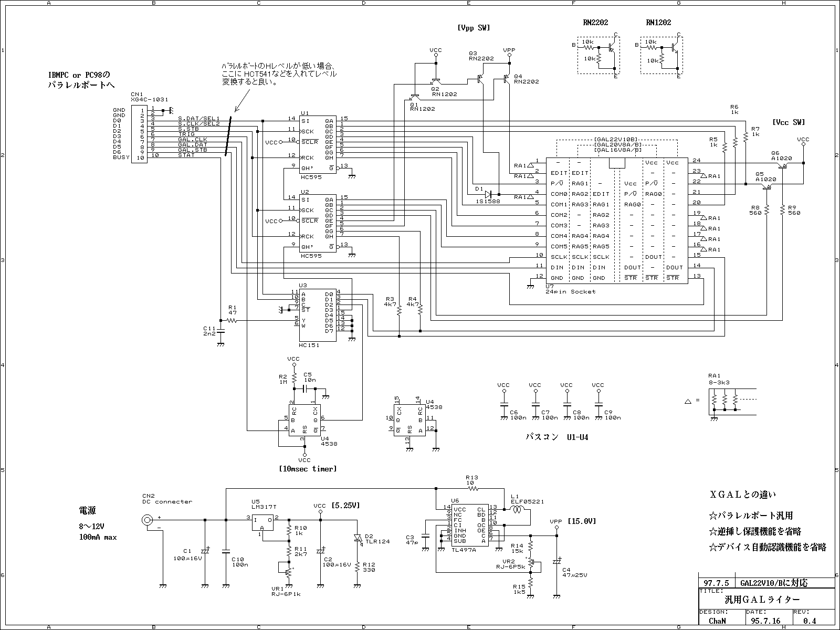Image resolution: width=840 pixels, height=630 pixels.
Task: Click the ChaN designer name in title block
Action: click(717, 621)
